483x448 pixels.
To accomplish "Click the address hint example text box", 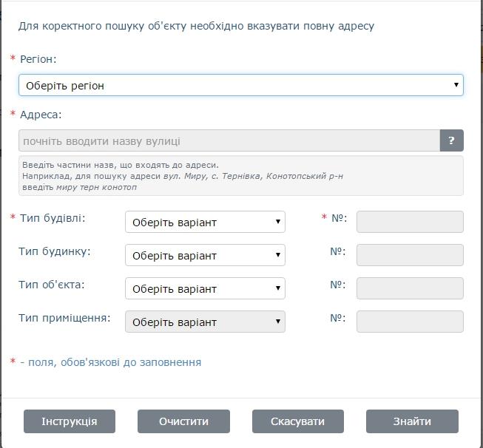I will click(240, 175).
